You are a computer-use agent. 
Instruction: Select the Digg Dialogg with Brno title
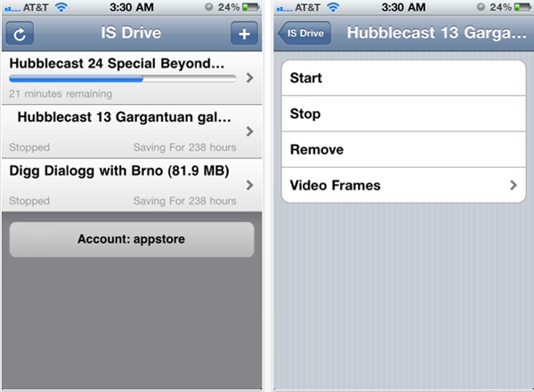[119, 172]
